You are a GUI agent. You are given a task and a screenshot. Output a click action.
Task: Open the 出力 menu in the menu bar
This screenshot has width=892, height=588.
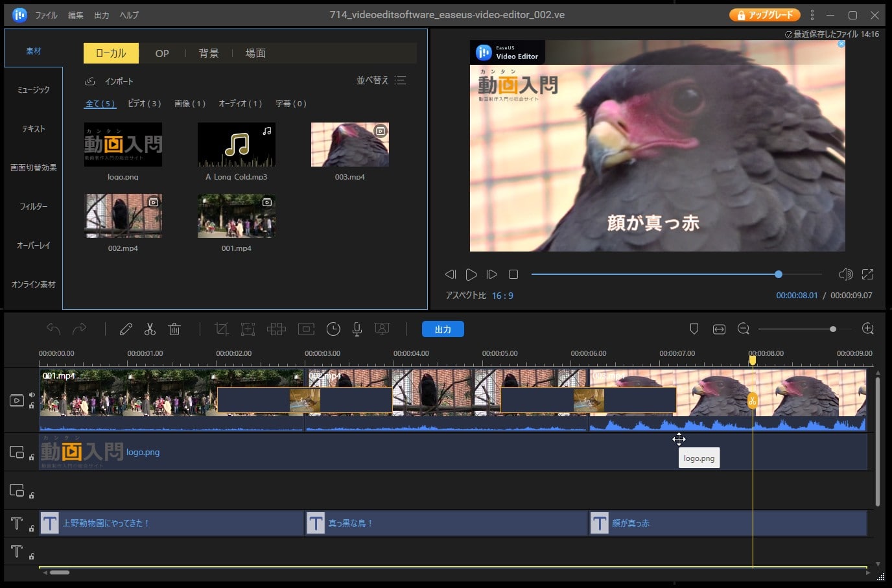(x=102, y=15)
